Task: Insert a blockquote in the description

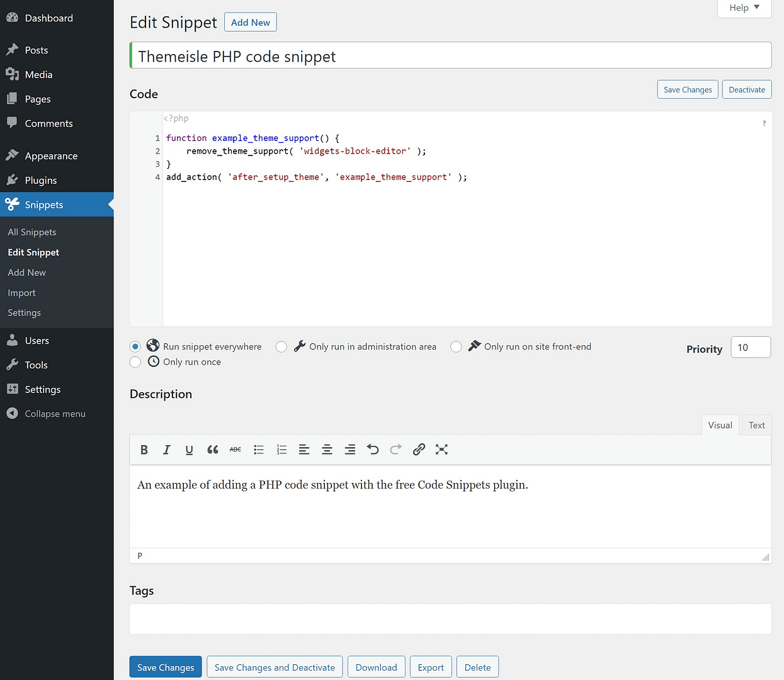Action: (x=212, y=450)
